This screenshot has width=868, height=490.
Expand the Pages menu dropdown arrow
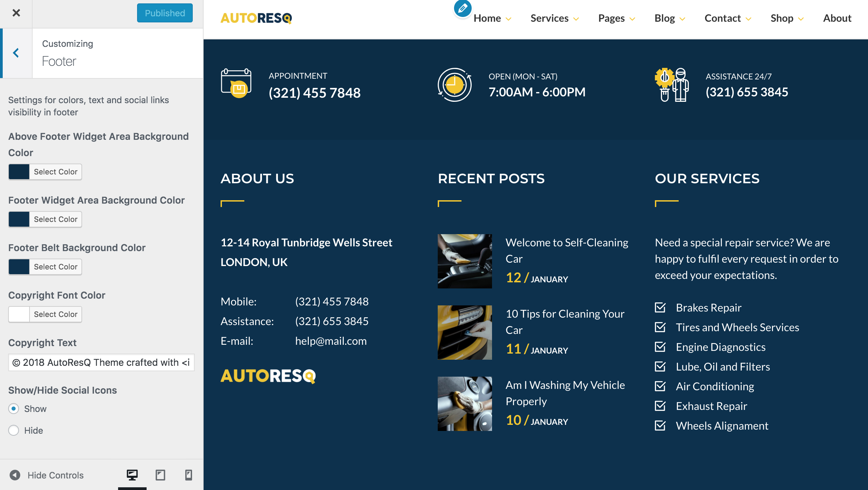point(632,19)
